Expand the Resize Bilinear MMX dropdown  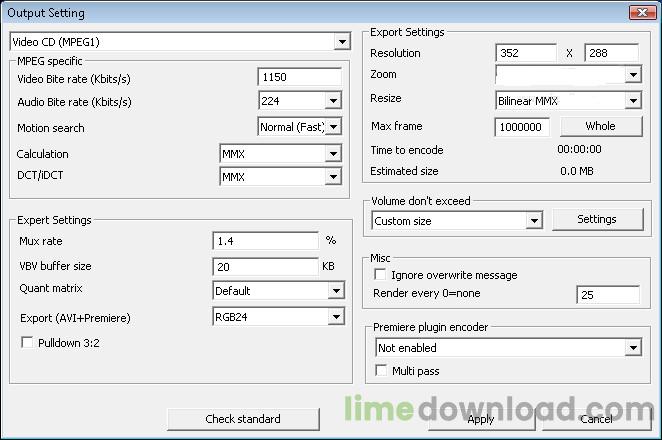[x=632, y=100]
